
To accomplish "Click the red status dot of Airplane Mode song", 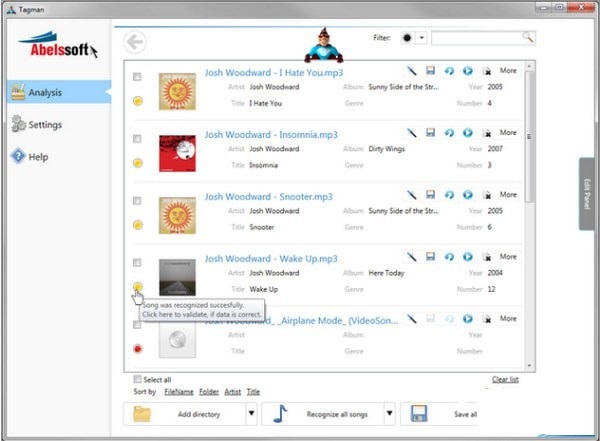I will (138, 349).
